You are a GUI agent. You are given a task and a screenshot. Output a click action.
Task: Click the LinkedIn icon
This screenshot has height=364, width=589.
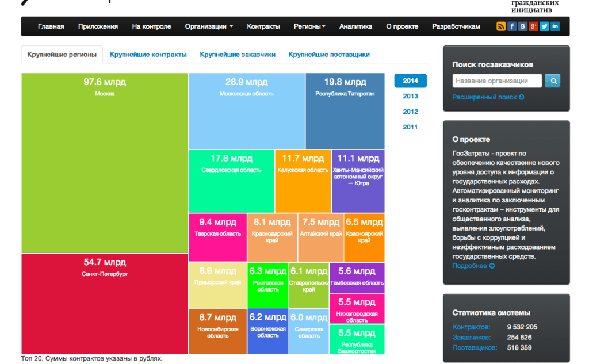point(555,26)
